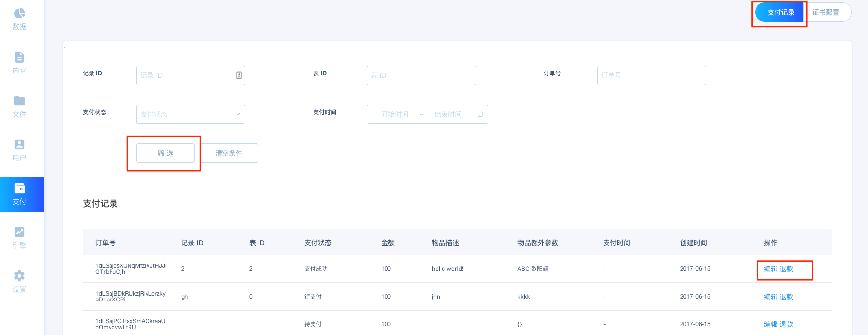Click 退款 for the hello world! order

(x=786, y=269)
